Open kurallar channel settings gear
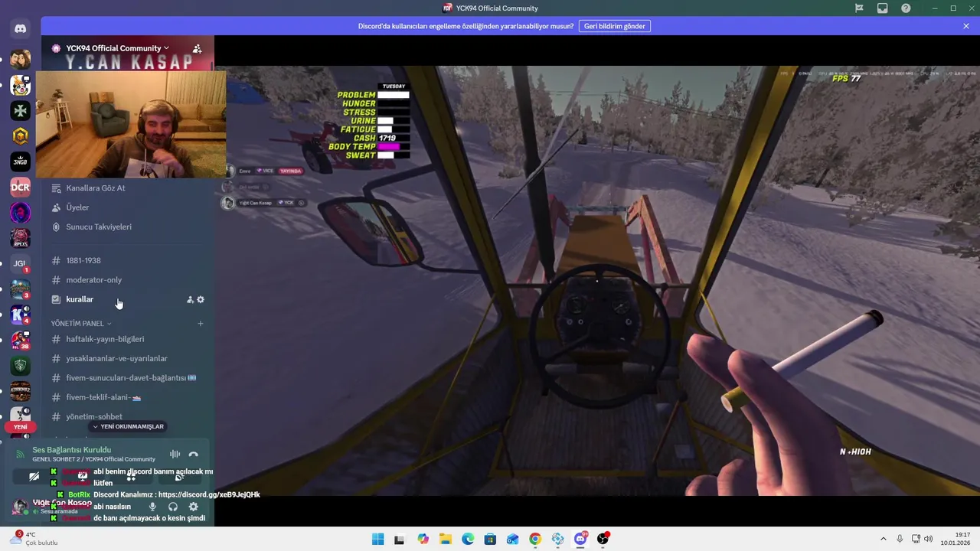 pyautogui.click(x=201, y=299)
